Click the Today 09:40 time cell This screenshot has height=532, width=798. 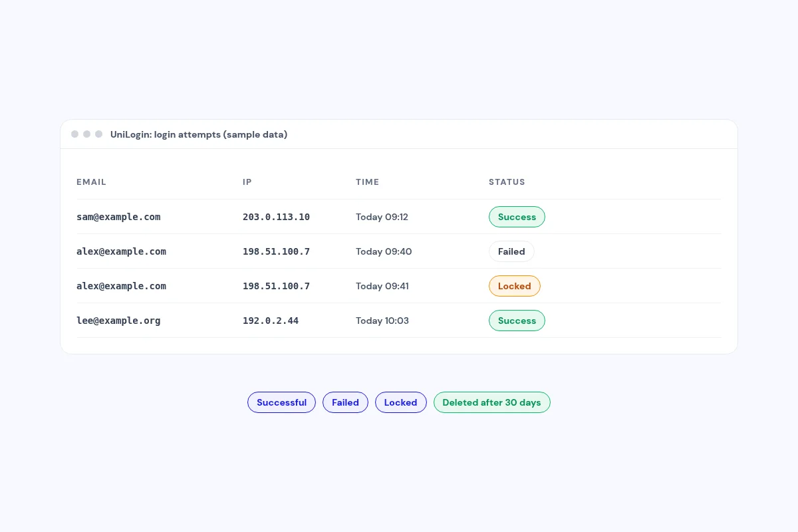pos(384,251)
